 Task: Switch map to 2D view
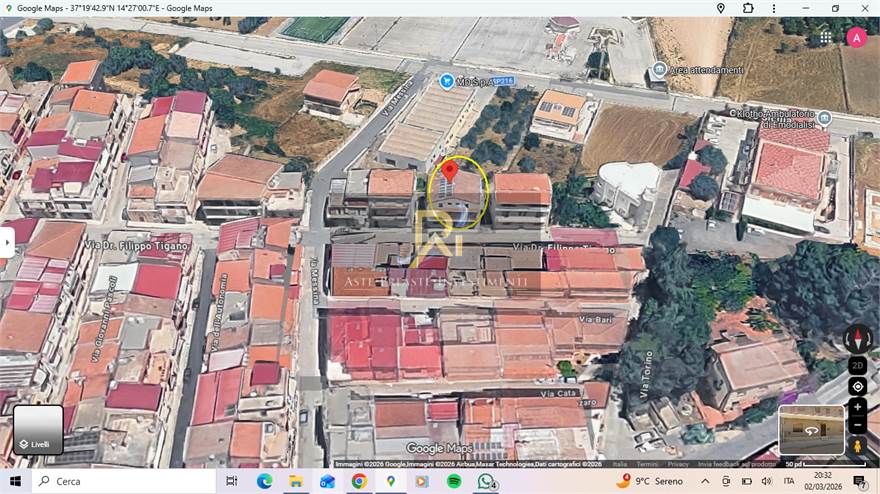pos(857,365)
